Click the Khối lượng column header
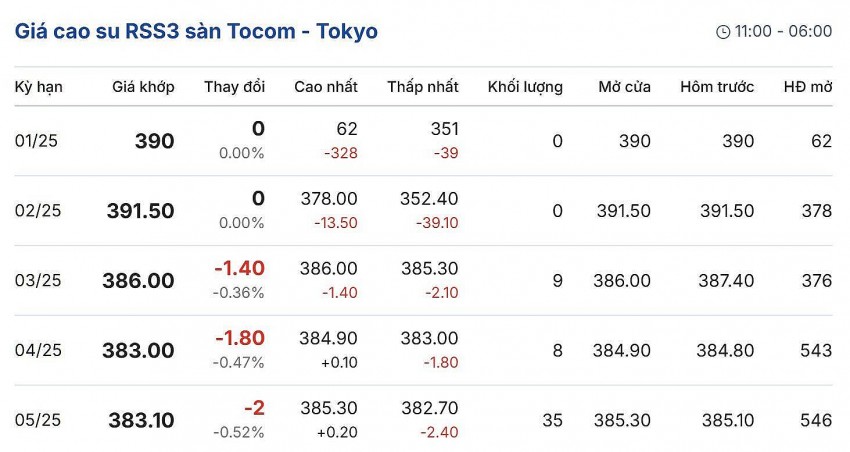Viewport: 850px width, 452px height. [525, 87]
